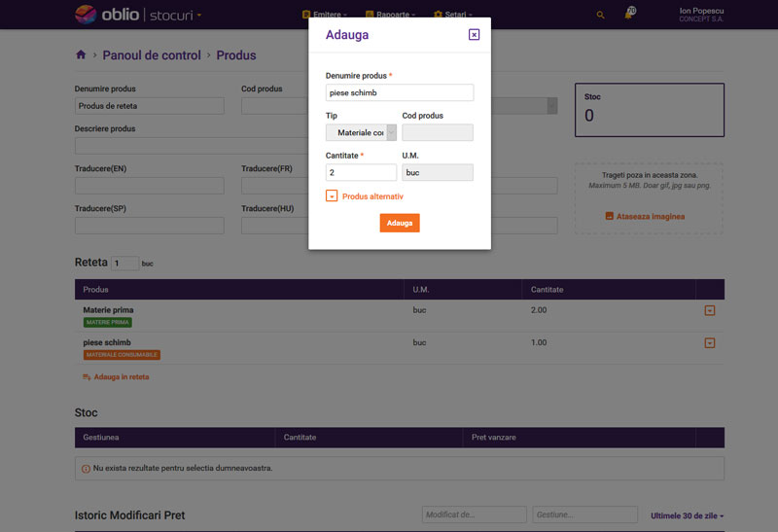Go to Panoul de control breadcrumb
This screenshot has width=778, height=532.
tap(152, 55)
